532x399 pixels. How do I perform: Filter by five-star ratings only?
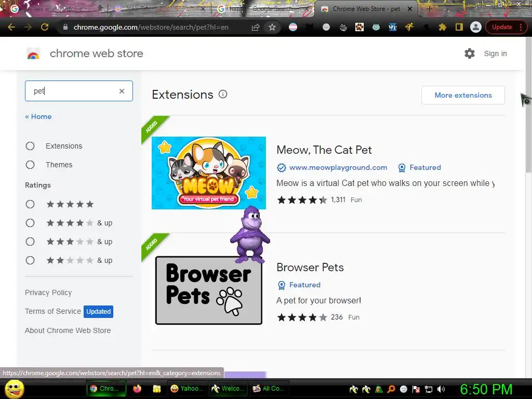click(30, 204)
